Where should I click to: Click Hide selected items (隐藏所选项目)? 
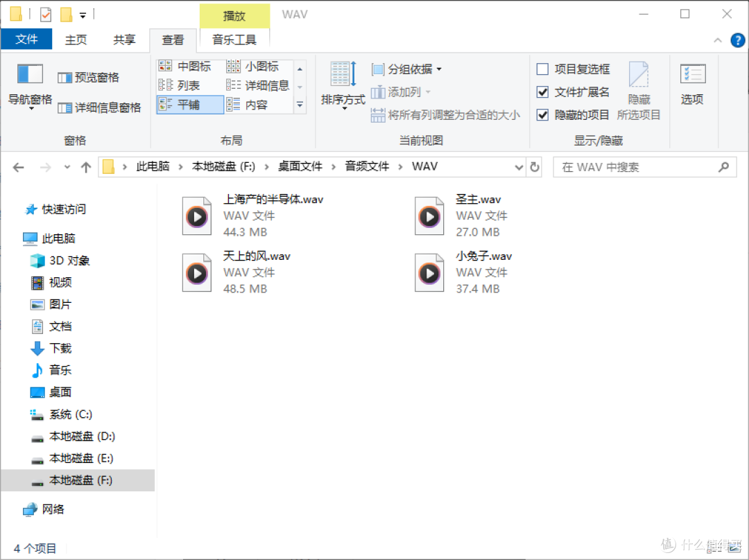639,91
